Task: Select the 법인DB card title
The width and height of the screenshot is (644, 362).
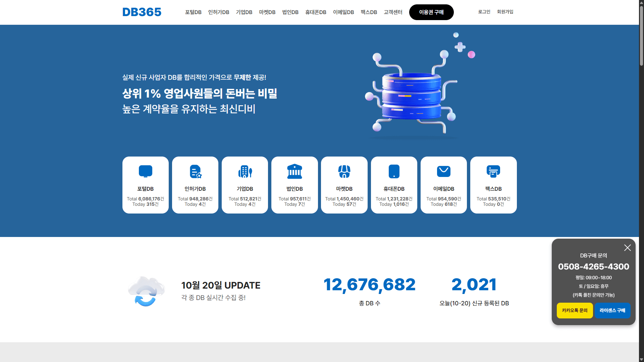Action: click(294, 189)
